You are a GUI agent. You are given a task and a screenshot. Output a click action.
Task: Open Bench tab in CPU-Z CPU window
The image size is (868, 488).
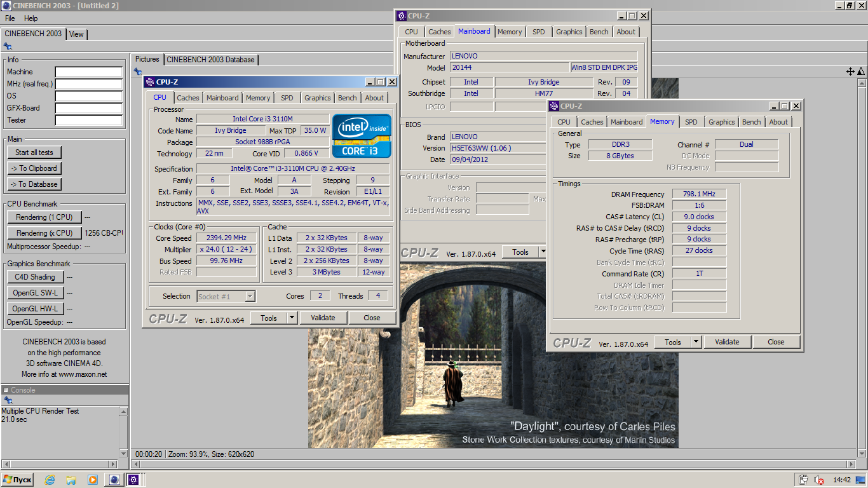[348, 98]
